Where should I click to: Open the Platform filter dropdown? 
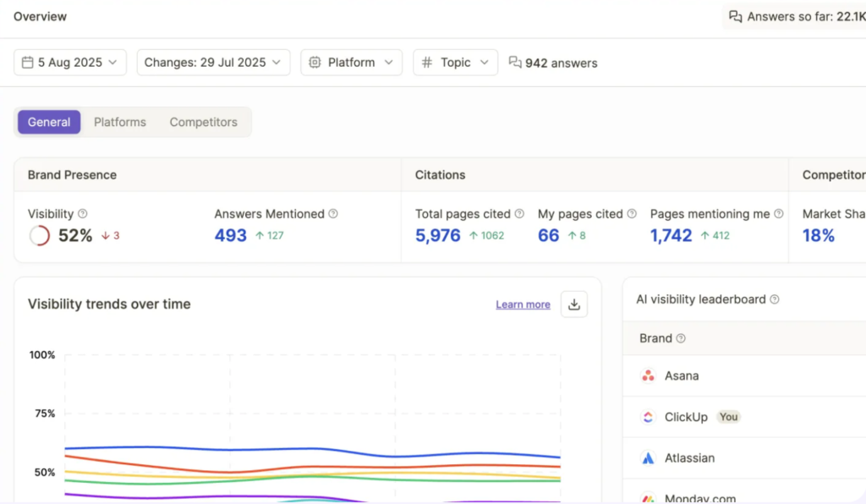(351, 63)
